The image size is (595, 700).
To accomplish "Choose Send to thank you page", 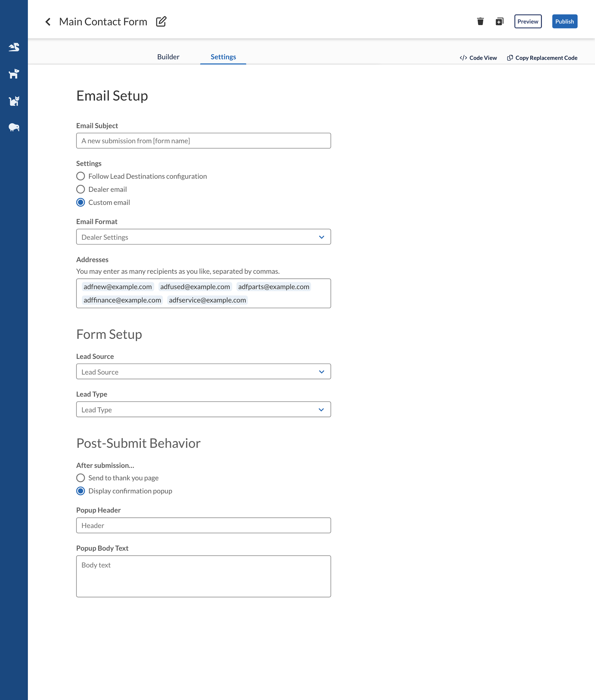I will coord(117,478).
